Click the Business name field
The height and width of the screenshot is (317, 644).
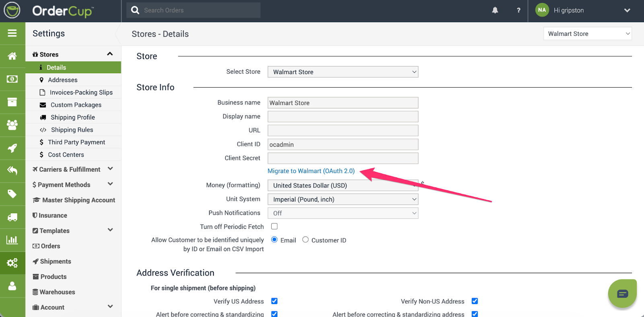pos(343,103)
